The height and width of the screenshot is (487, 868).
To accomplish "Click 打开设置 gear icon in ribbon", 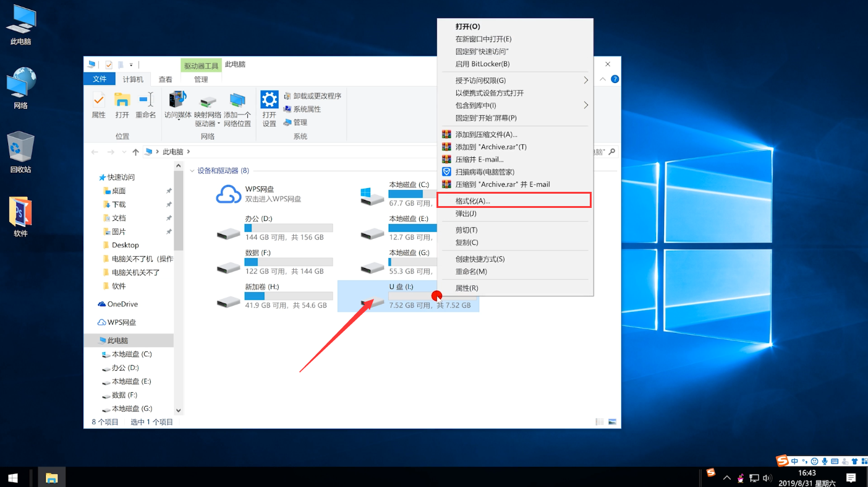I will (269, 110).
